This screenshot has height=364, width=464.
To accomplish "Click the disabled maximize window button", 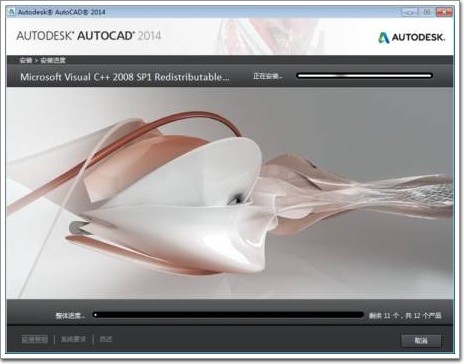I will click(x=426, y=12).
